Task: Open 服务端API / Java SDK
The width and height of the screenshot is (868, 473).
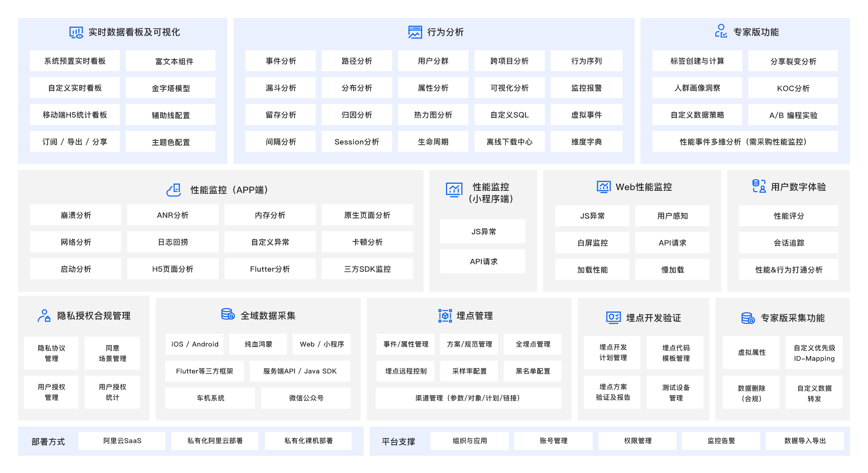Action: [300, 371]
